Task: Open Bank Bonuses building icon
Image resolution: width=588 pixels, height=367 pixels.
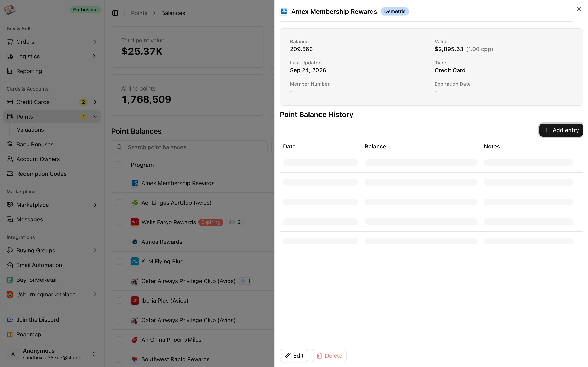Action: (x=10, y=144)
